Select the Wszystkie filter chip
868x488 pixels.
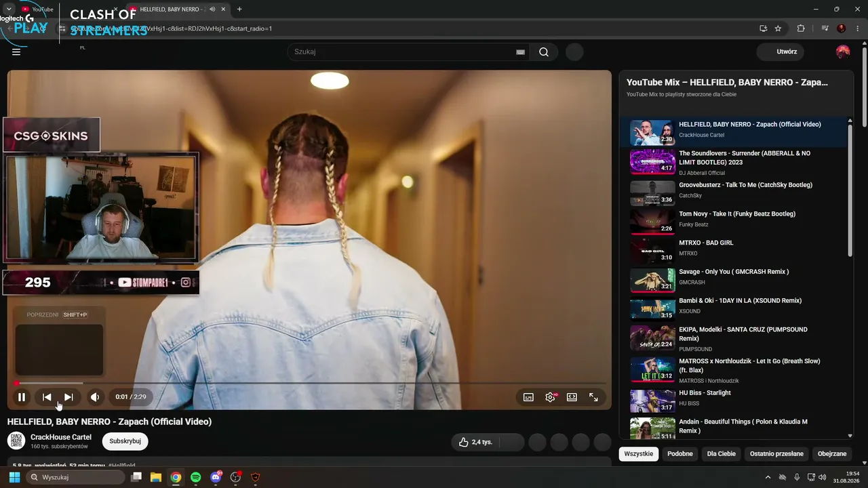coord(639,453)
